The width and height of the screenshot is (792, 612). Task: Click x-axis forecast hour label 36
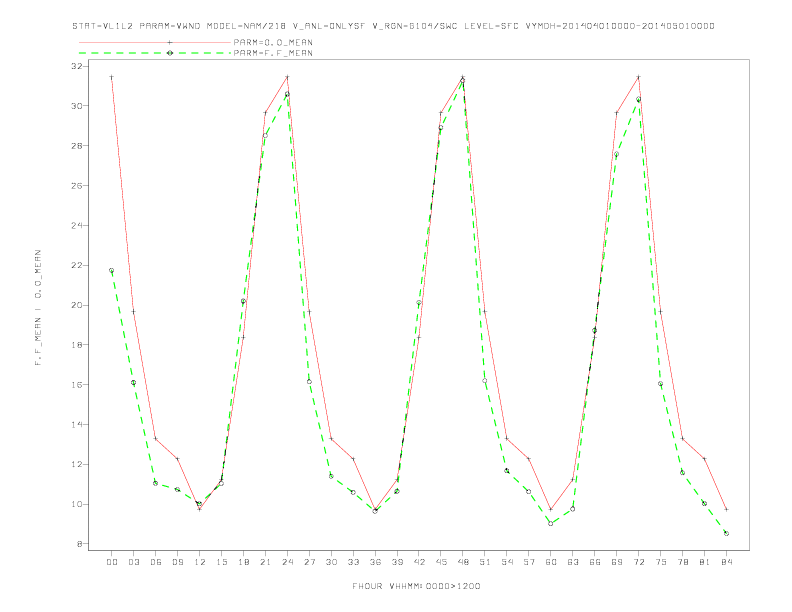tap(375, 562)
